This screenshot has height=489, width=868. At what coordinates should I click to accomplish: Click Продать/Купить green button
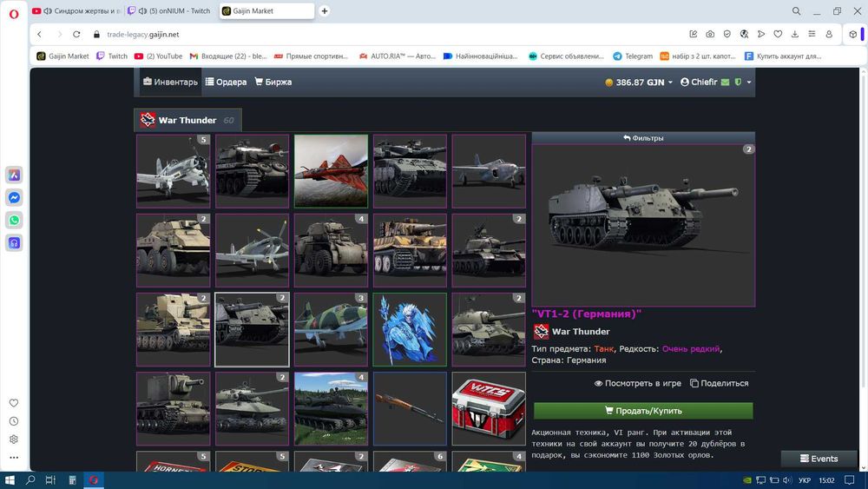click(643, 410)
